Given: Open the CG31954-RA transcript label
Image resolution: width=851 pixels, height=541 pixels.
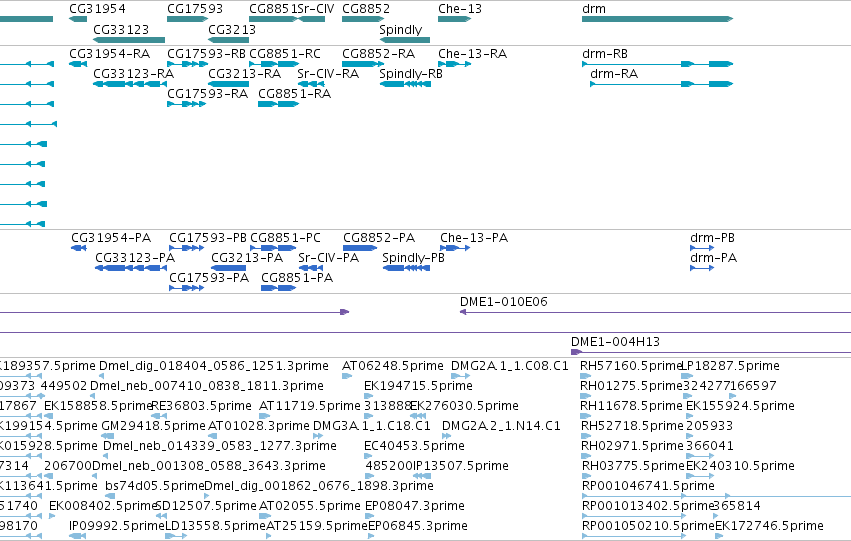Looking at the screenshot, I should [x=110, y=54].
